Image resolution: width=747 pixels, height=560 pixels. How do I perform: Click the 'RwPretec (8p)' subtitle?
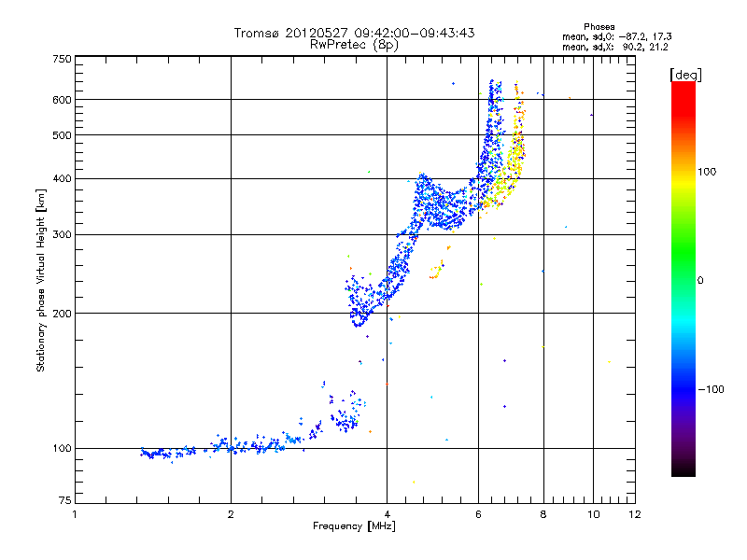pyautogui.click(x=354, y=45)
